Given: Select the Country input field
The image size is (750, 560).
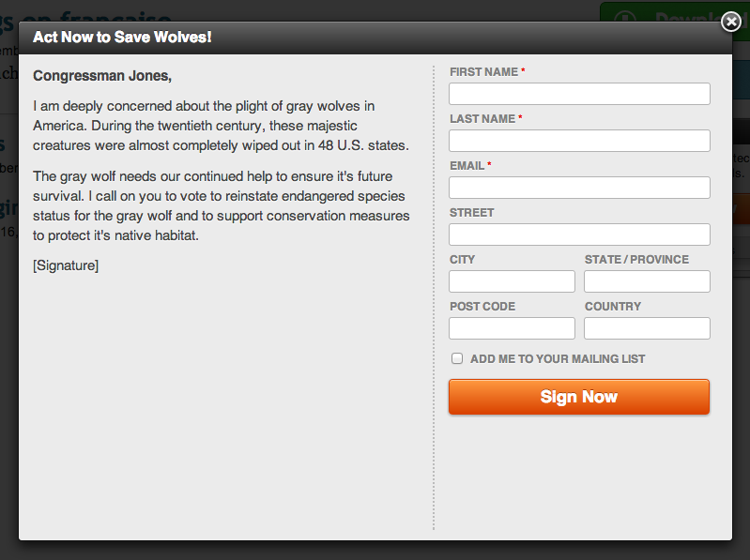Looking at the screenshot, I should (647, 328).
